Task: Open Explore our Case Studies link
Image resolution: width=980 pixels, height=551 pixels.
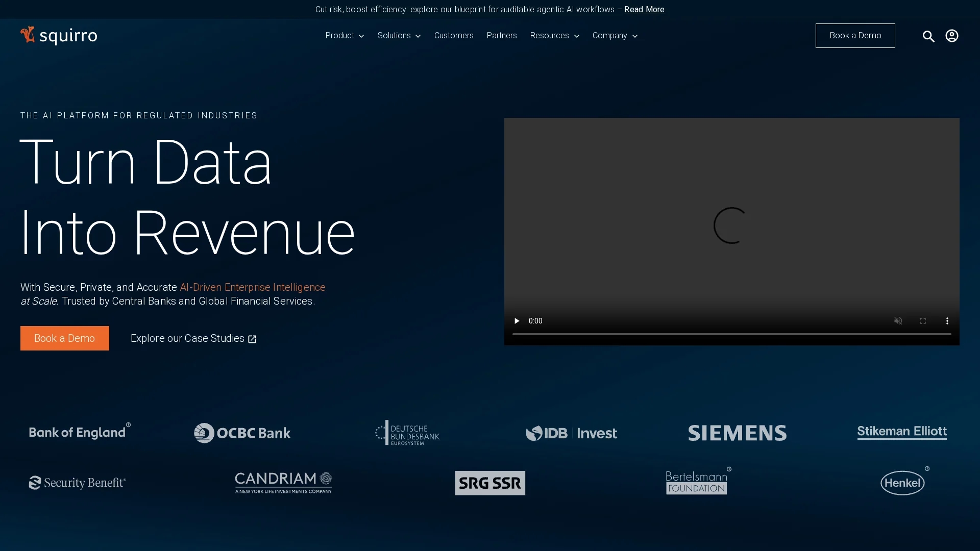Action: coord(193,338)
